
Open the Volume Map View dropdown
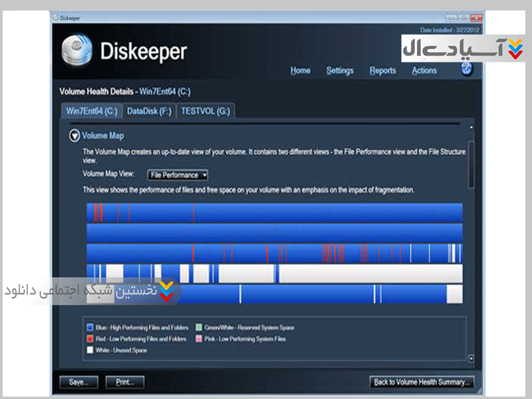(x=178, y=175)
